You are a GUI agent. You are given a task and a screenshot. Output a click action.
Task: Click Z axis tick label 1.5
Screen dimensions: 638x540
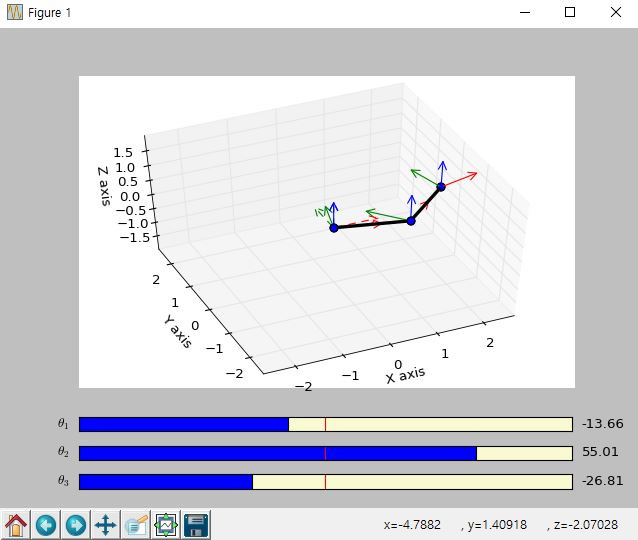pos(123,153)
